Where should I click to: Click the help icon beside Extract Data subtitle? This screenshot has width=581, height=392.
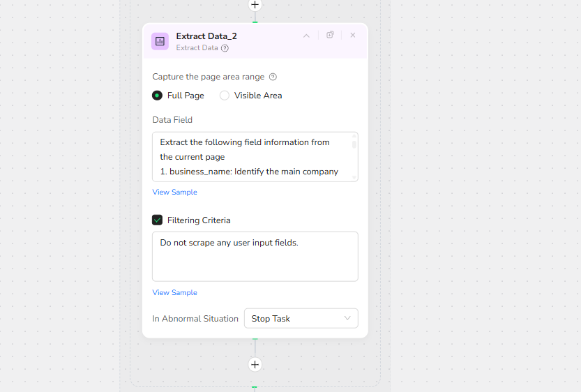[x=225, y=48]
